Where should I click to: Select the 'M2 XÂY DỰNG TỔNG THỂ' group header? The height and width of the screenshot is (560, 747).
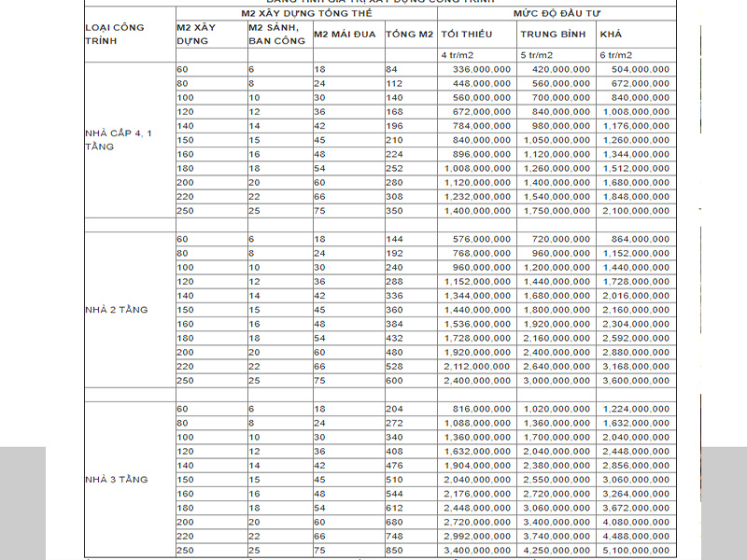306,13
